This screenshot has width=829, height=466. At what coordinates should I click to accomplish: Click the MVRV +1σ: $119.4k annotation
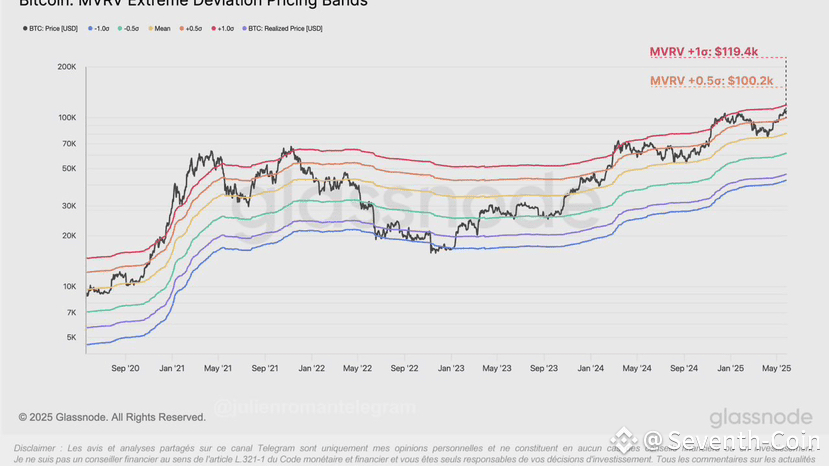click(x=704, y=52)
